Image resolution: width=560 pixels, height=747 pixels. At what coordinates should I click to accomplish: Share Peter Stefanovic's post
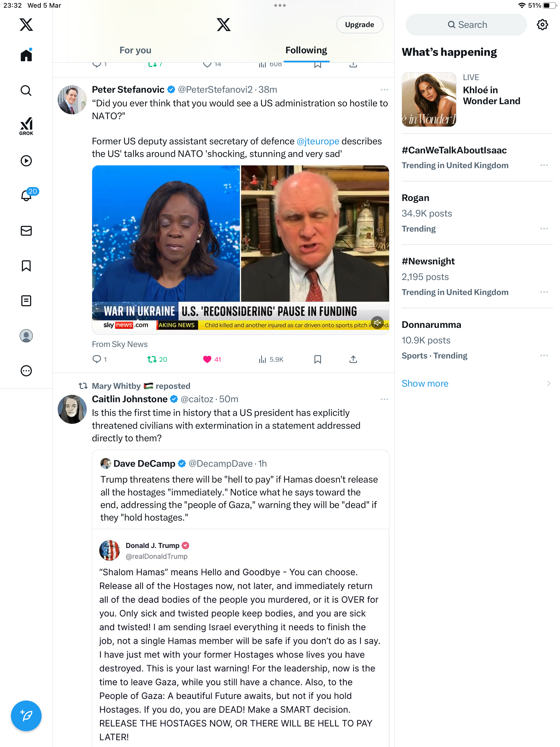pyautogui.click(x=353, y=359)
